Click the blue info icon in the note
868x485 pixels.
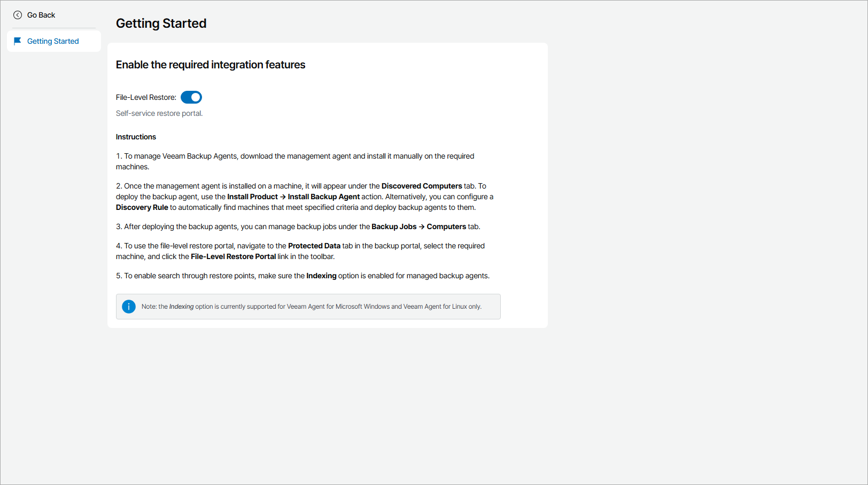(x=129, y=307)
